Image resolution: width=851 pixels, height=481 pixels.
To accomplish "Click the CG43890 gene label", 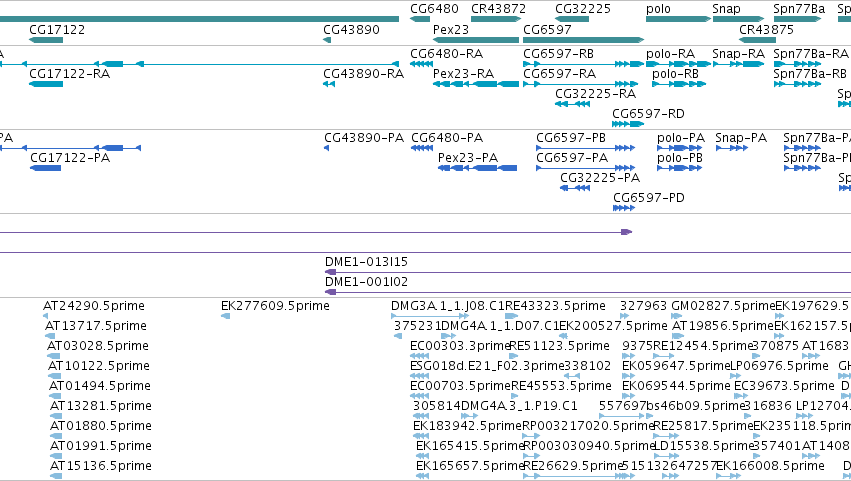I will click(x=351, y=29).
